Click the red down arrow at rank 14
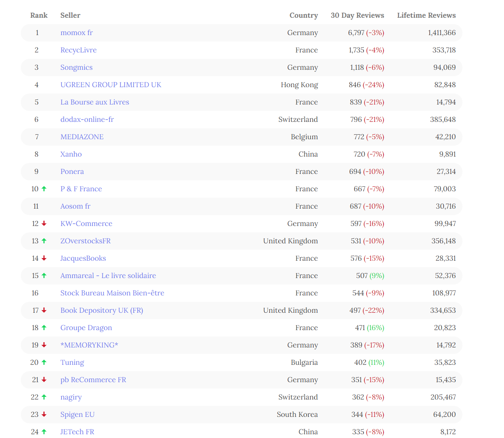Viewport: 504px width, 438px height. pyautogui.click(x=44, y=258)
